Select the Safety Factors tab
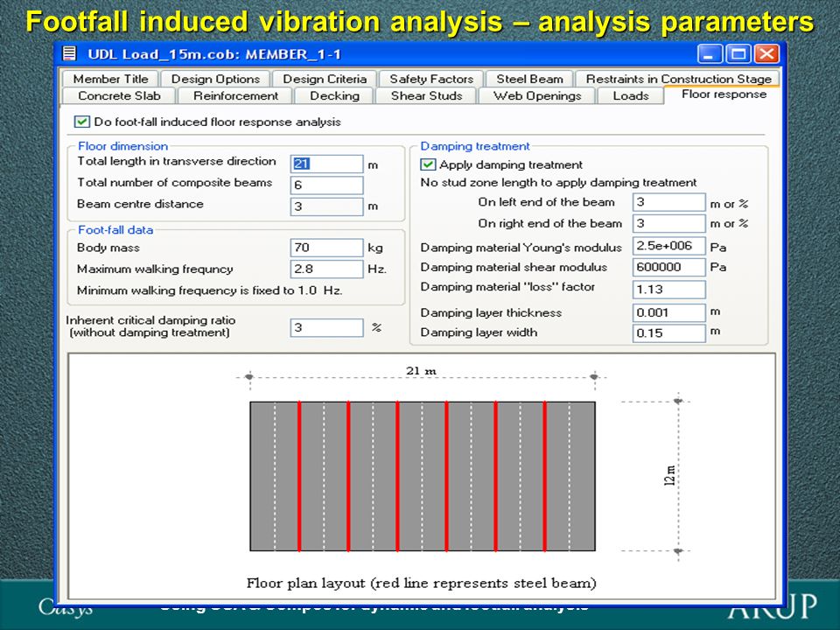 431,79
